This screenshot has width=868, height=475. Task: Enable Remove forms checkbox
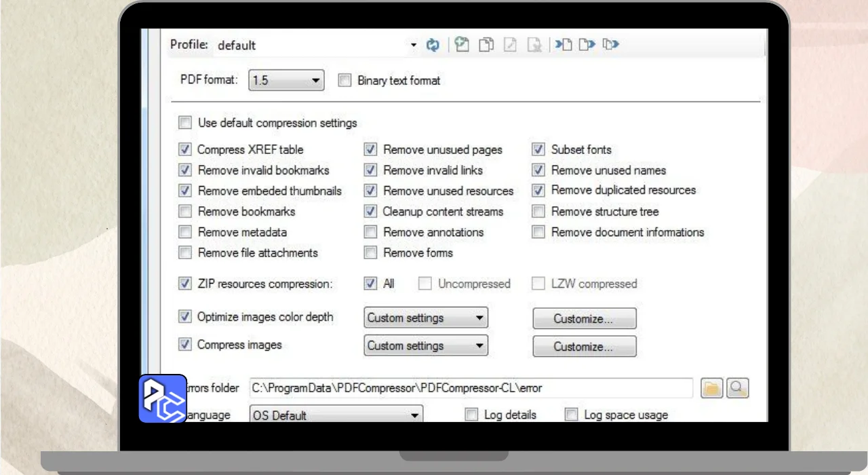(x=370, y=252)
